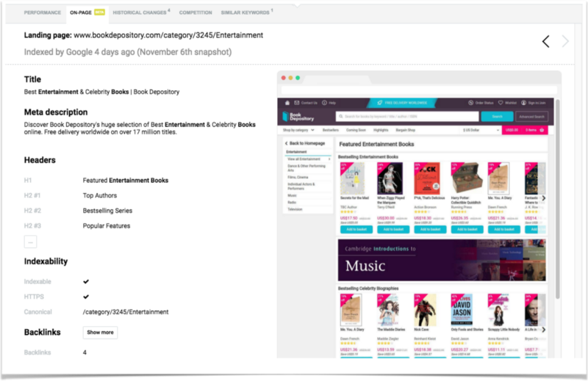Viewport: 588px width, 381px height.
Task: Open the Competition tab
Action: pos(196,12)
